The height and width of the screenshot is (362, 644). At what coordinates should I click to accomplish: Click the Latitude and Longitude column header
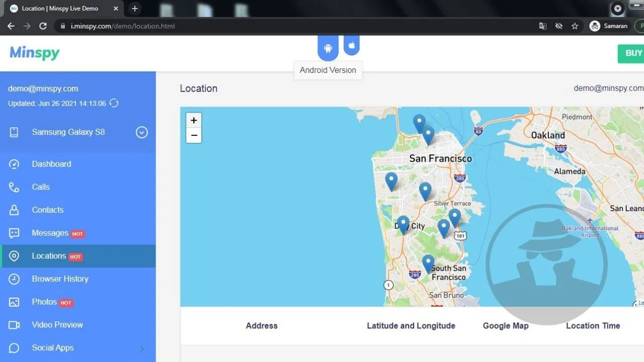411,326
